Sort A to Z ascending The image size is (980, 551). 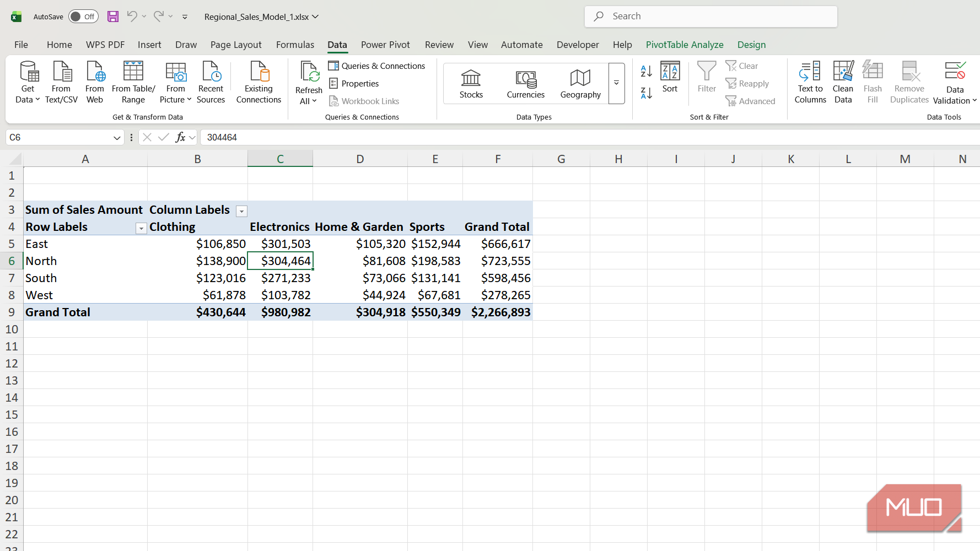coord(647,71)
